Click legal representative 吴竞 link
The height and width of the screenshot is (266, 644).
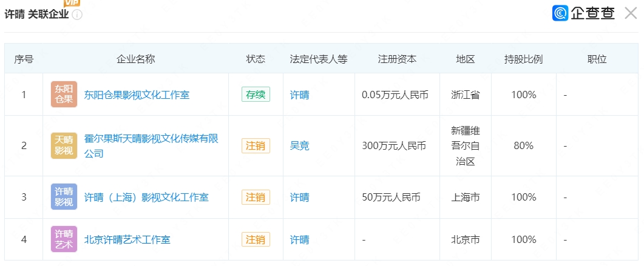click(299, 145)
